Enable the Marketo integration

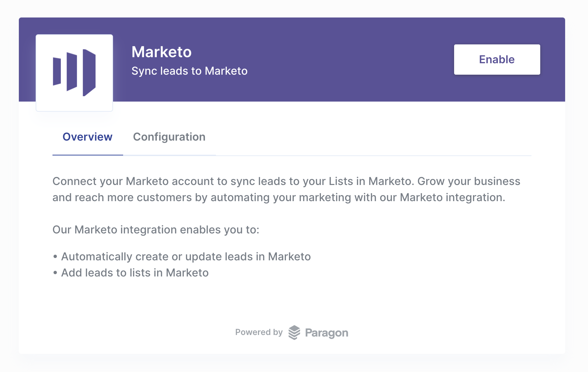tap(497, 60)
